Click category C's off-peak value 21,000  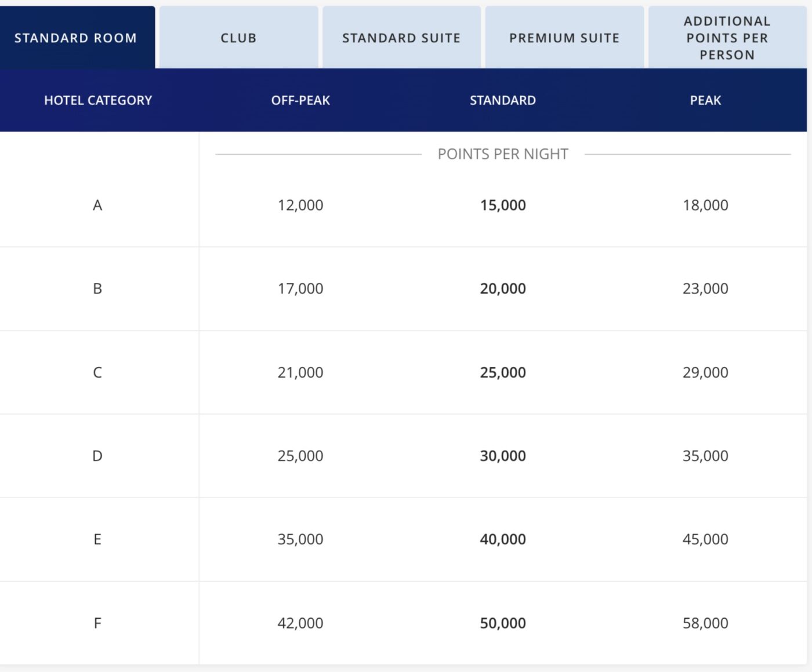tap(300, 372)
